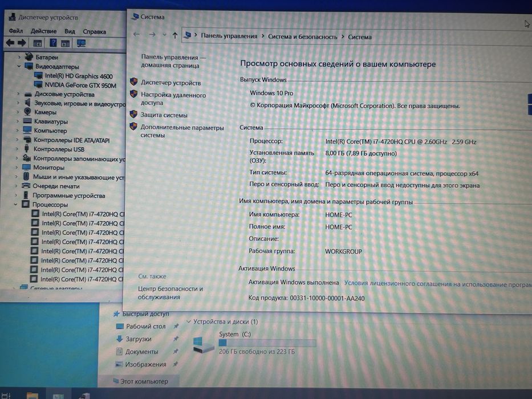Collapse the Устройства и диски (1) group
Image resolution: width=532 pixels, height=399 pixels.
189,321
